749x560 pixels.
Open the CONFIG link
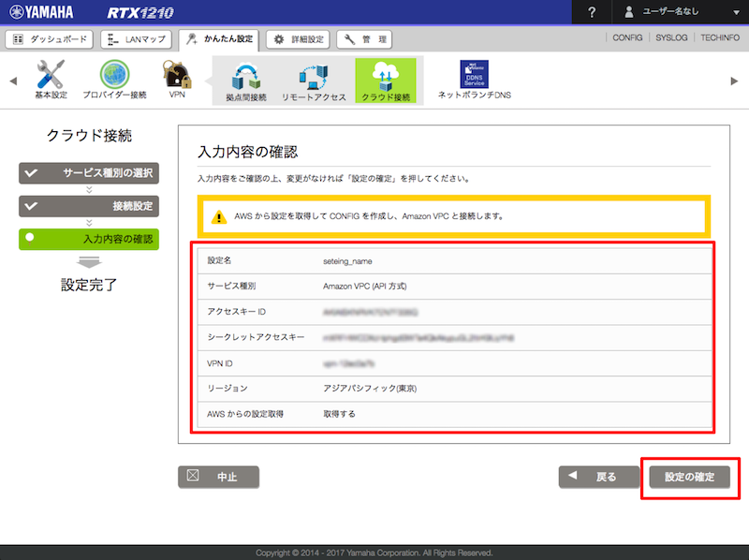click(x=627, y=38)
